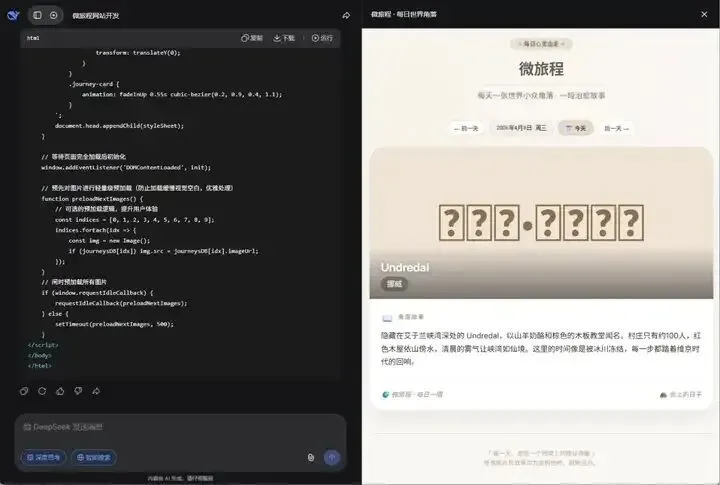The image size is (720, 485).
Task: Start a new chat via circle icon
Action: point(54,15)
